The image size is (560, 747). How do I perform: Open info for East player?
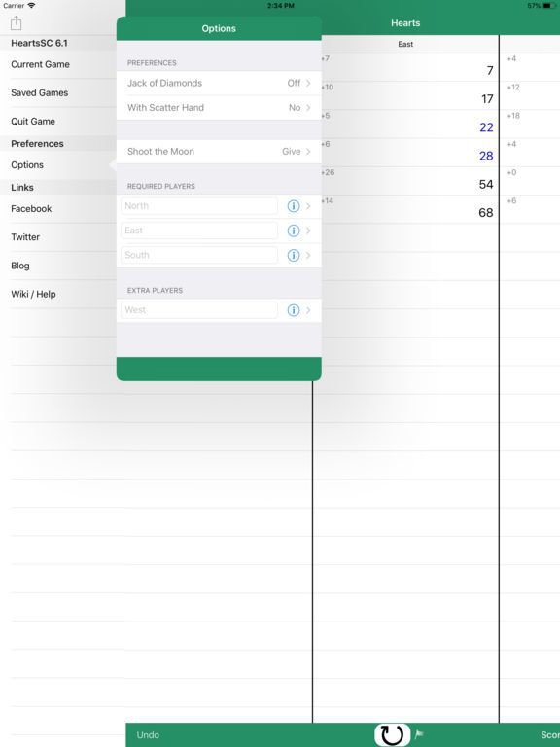(294, 231)
